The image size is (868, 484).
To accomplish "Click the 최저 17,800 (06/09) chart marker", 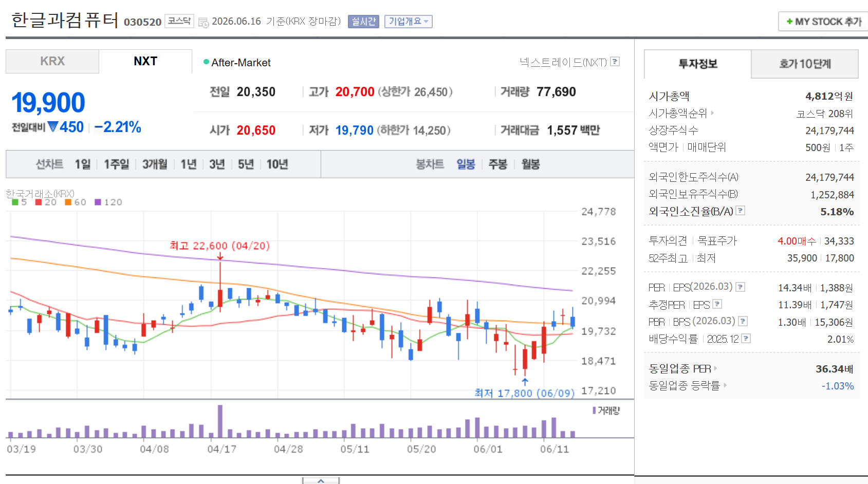I will coord(524,393).
